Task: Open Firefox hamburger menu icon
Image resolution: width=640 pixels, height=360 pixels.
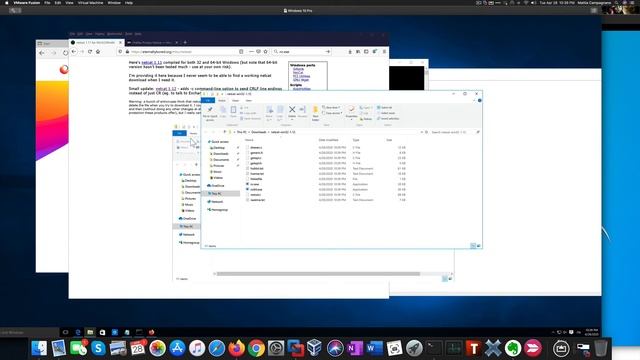Action: pyautogui.click(x=384, y=52)
